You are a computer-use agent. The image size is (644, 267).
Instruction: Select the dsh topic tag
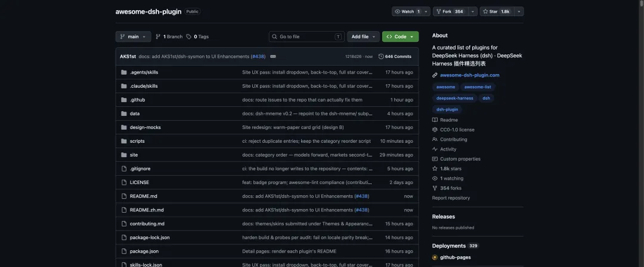487,99
